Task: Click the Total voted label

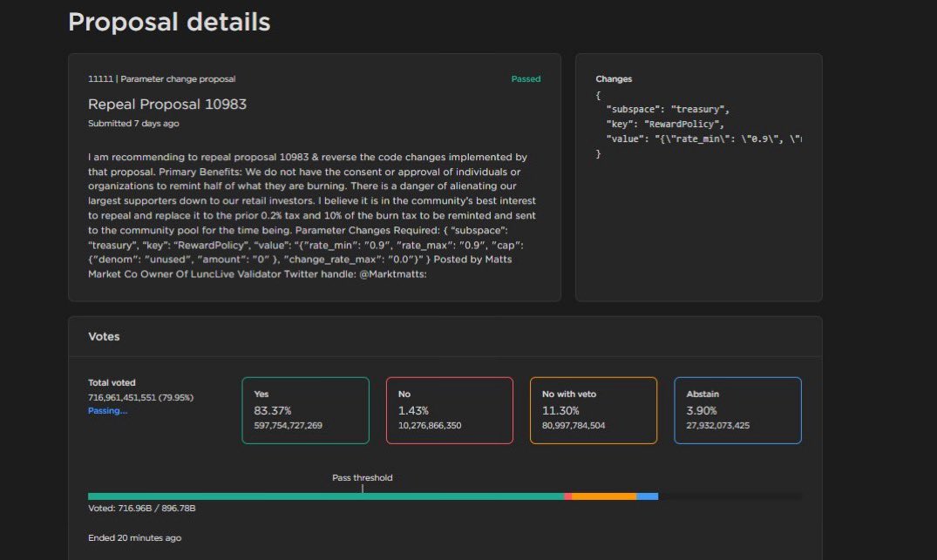Action: tap(112, 382)
